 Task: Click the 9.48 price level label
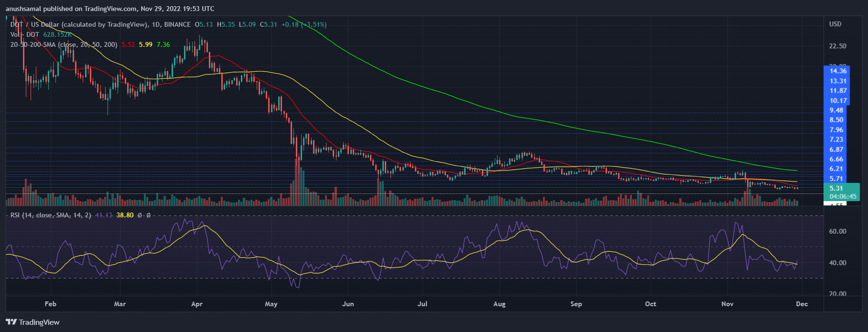(x=836, y=110)
